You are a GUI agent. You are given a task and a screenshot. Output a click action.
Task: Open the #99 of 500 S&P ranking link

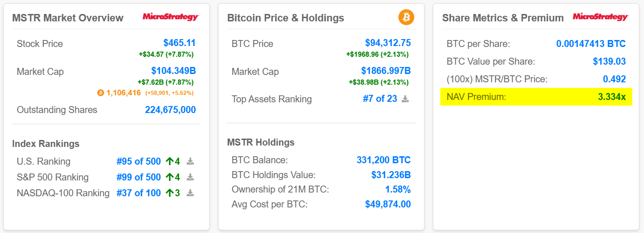click(x=138, y=177)
